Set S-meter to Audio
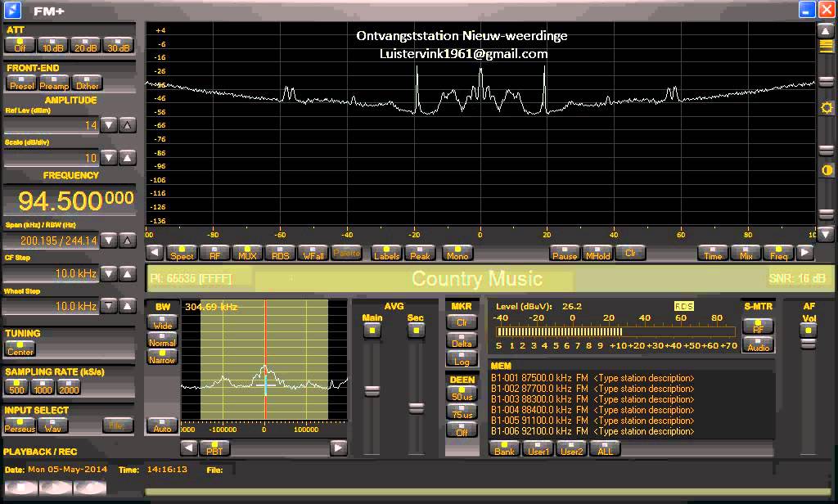The width and height of the screenshot is (838, 504). (x=758, y=344)
